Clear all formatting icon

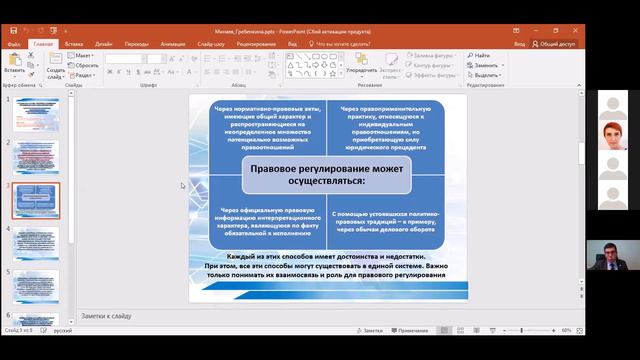point(194,59)
